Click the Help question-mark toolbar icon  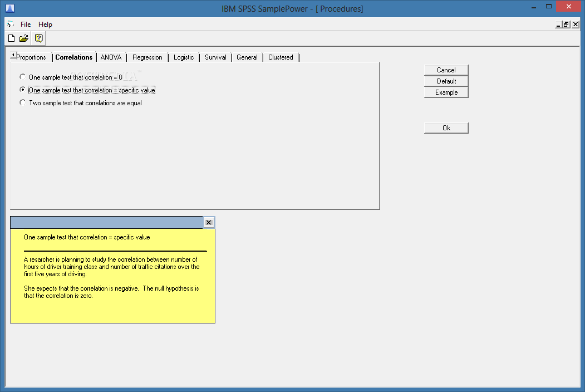38,38
